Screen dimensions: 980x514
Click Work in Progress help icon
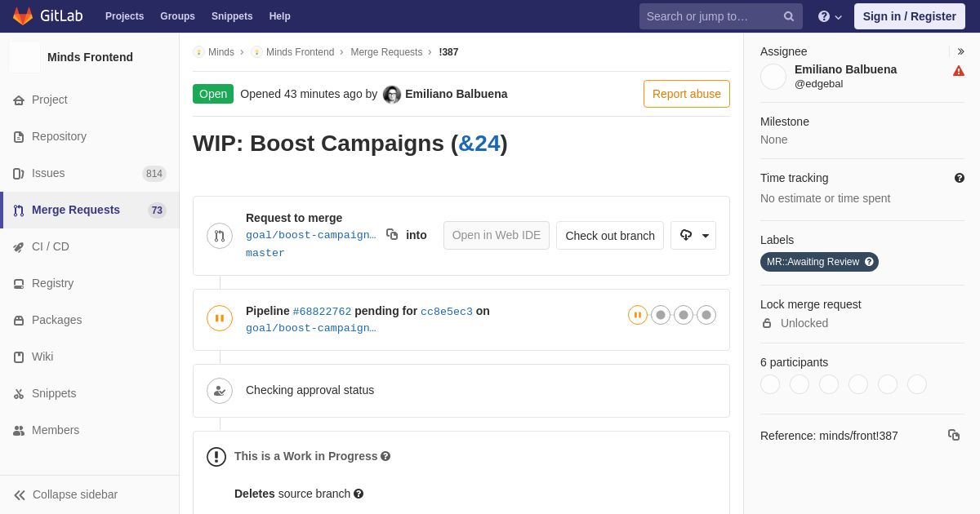pyautogui.click(x=385, y=456)
